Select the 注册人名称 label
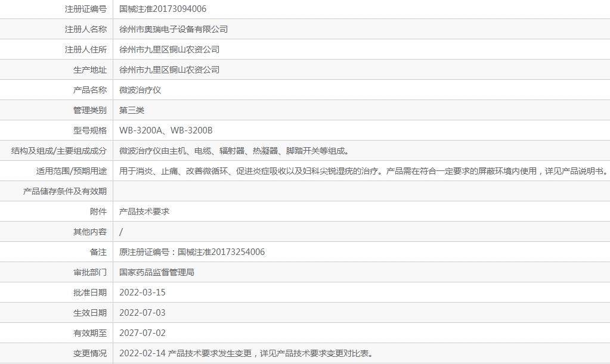Image resolution: width=610 pixels, height=364 pixels. [x=86, y=29]
